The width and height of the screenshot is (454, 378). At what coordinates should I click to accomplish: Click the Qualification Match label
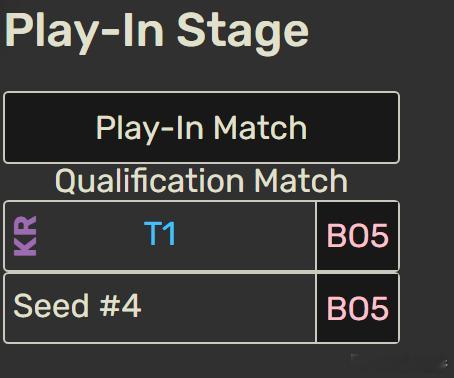pos(201,180)
